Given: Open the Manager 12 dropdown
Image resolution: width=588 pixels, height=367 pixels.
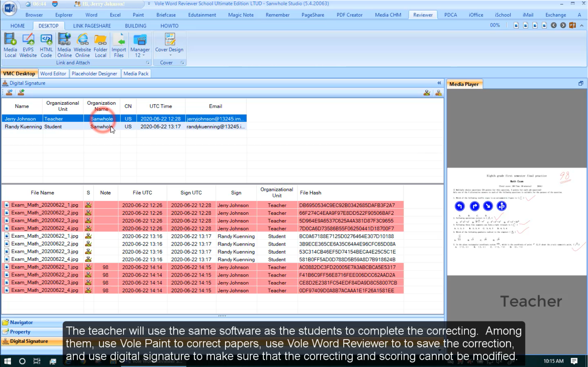Looking at the screenshot, I should point(140,46).
